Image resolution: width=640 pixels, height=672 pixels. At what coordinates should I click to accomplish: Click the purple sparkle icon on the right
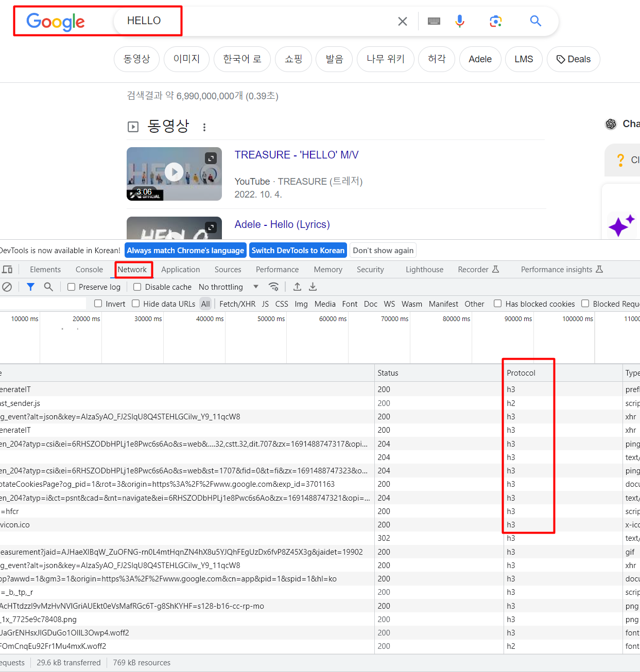click(x=621, y=225)
